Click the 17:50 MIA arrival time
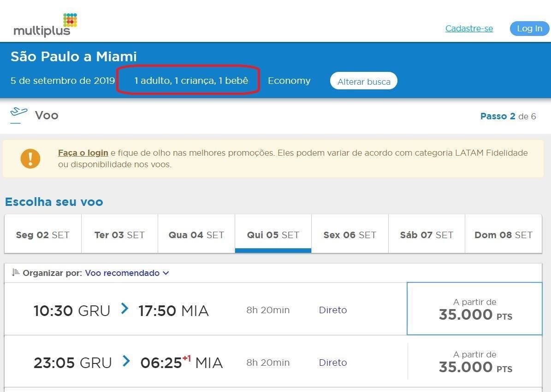Image resolution: width=551 pixels, height=392 pixels. (173, 310)
